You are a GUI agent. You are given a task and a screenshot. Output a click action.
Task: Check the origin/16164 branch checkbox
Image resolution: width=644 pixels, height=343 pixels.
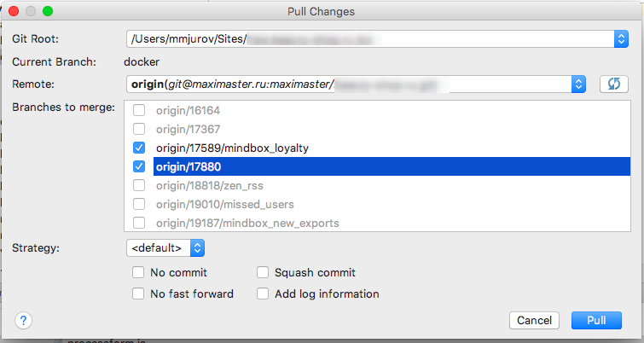pos(139,109)
